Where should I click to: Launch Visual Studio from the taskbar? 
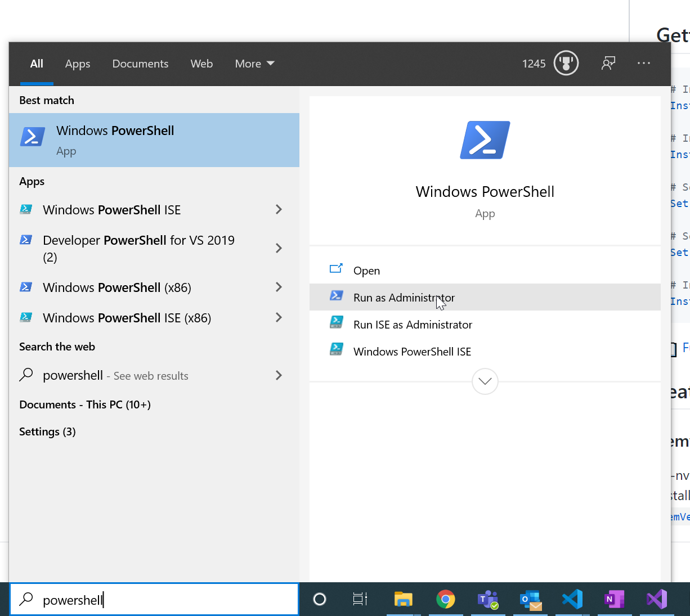click(x=657, y=599)
